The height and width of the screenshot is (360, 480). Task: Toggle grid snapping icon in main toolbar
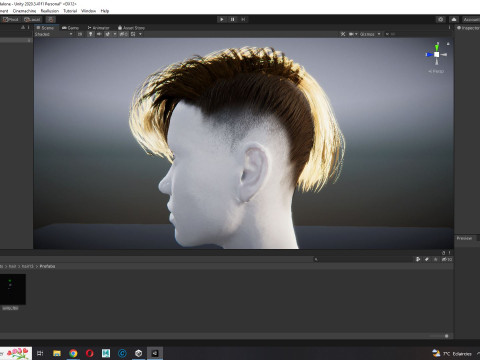tap(51, 19)
